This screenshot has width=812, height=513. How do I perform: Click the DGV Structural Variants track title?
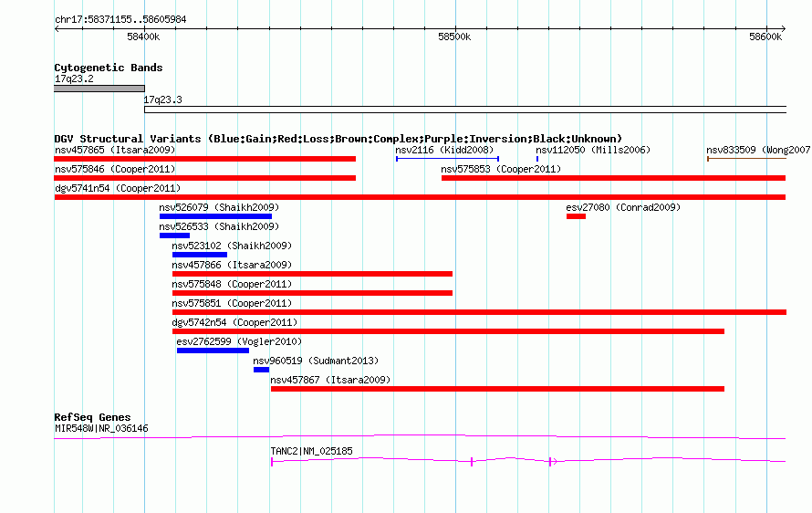pyautogui.click(x=338, y=139)
